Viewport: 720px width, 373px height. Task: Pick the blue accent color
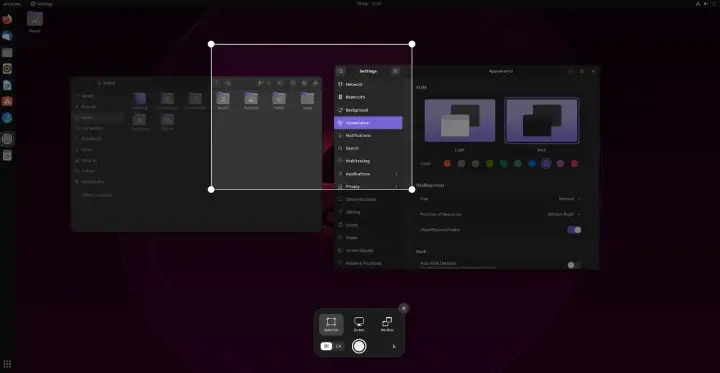tap(532, 164)
